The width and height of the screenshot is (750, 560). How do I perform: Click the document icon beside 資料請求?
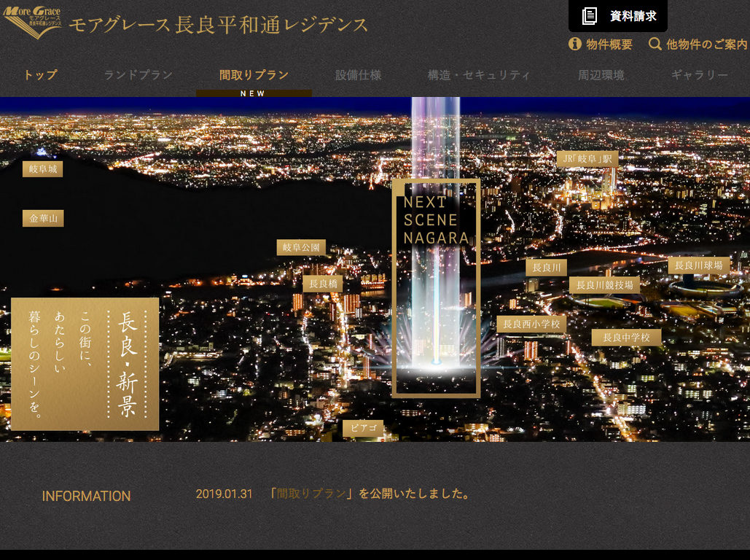point(590,16)
